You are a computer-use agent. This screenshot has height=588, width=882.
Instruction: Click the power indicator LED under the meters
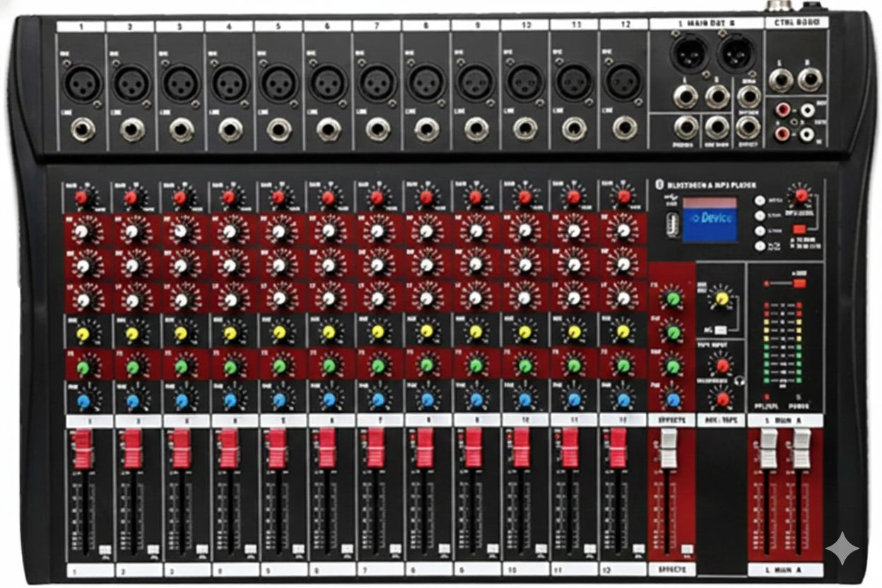[x=799, y=397]
